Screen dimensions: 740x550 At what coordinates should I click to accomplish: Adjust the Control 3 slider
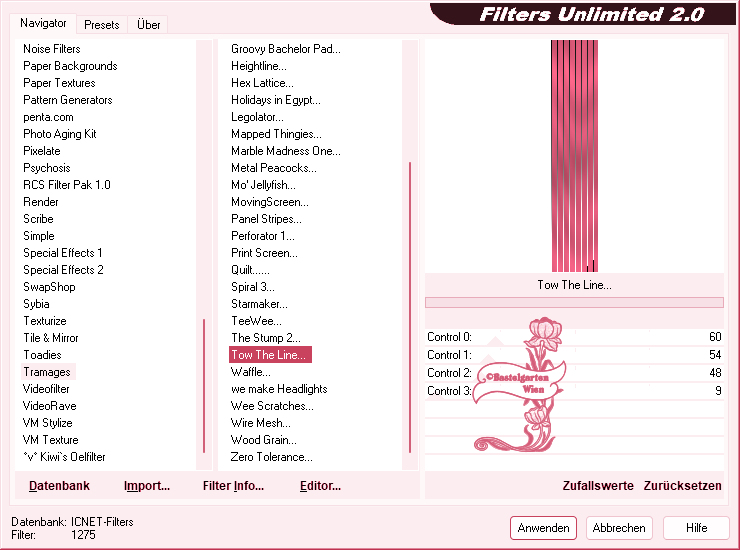(574, 391)
